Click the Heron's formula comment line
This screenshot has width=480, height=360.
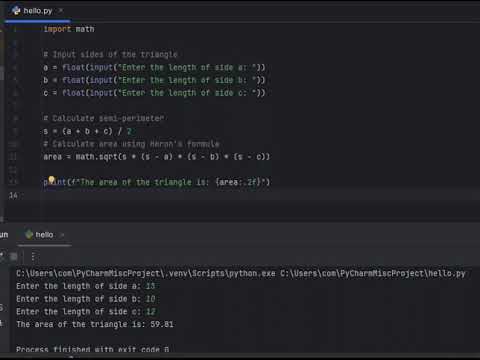[x=131, y=144]
